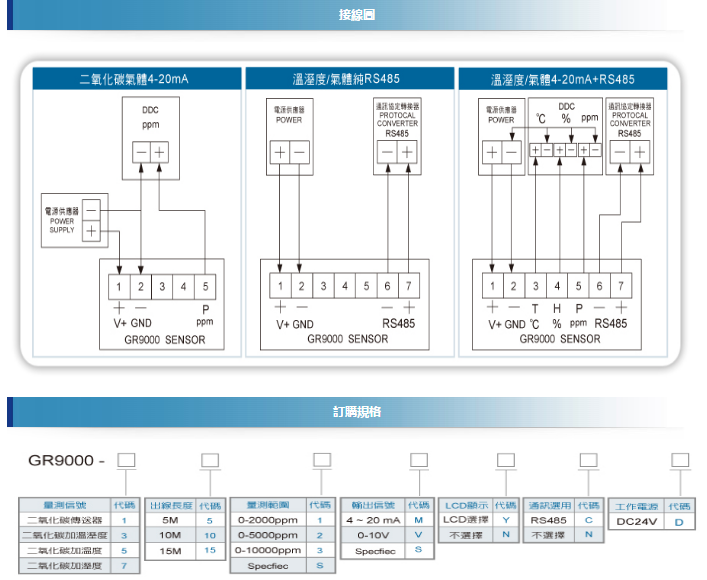Click the 工作電源 table header

coord(636,507)
